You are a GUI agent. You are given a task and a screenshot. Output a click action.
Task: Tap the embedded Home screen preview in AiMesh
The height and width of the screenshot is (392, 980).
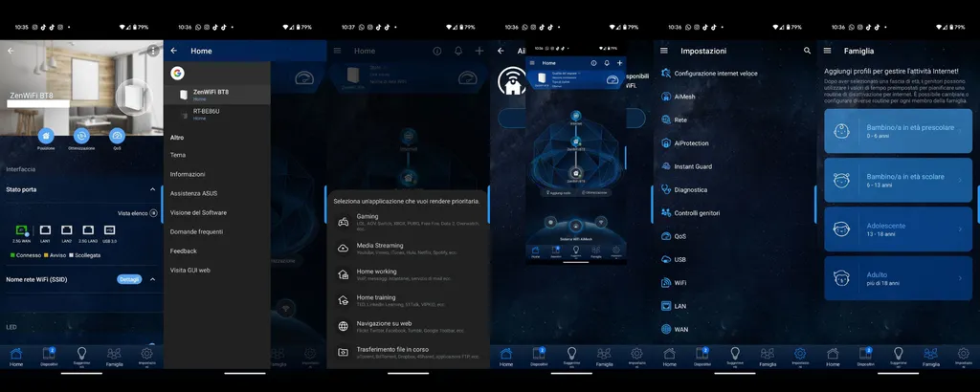pos(575,154)
